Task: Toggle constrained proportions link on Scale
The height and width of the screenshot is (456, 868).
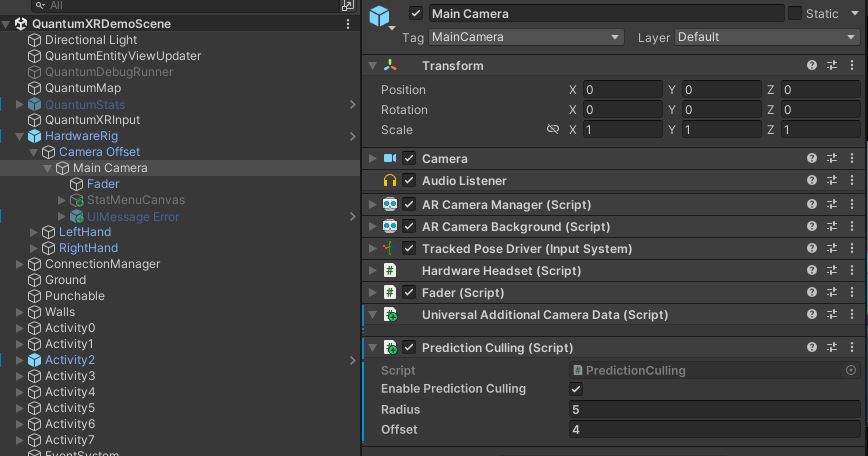Action: point(552,129)
